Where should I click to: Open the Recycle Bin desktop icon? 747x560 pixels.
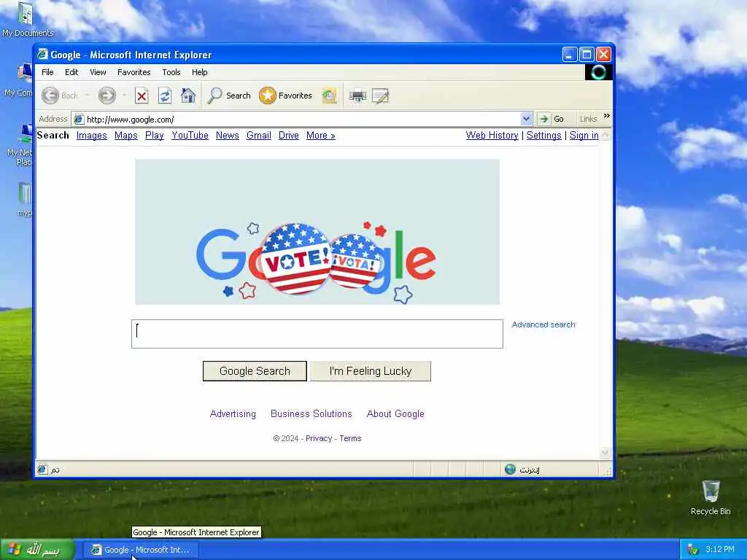point(711,498)
